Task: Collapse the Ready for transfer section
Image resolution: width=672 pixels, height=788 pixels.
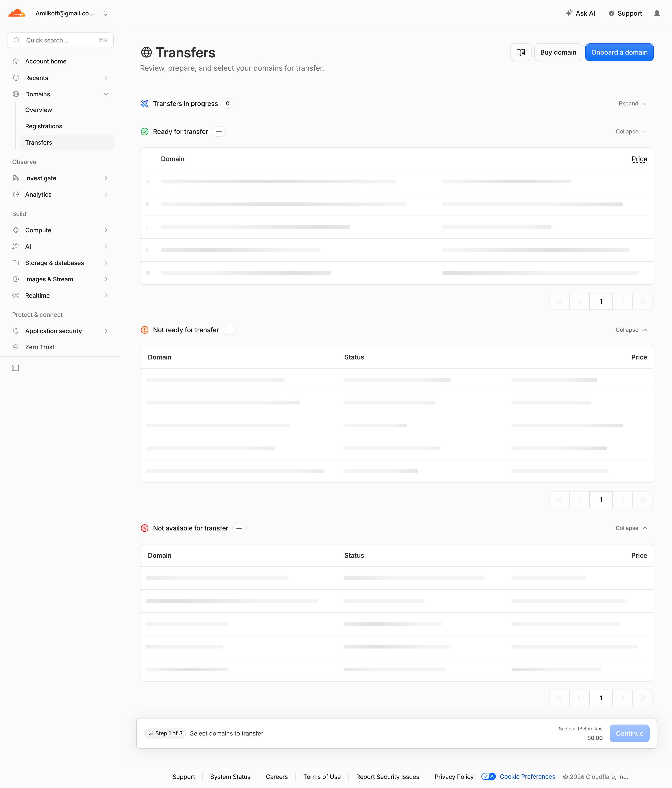Action: click(x=631, y=132)
